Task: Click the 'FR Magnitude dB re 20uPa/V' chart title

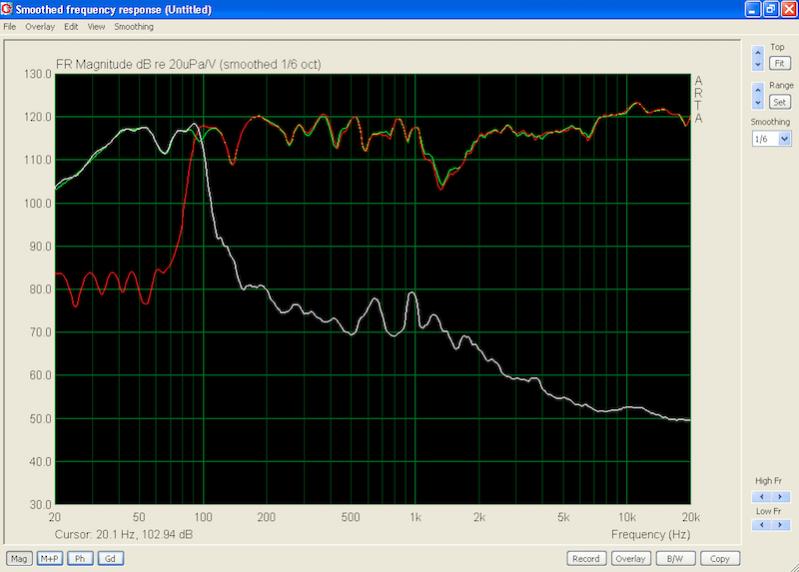Action: point(189,65)
